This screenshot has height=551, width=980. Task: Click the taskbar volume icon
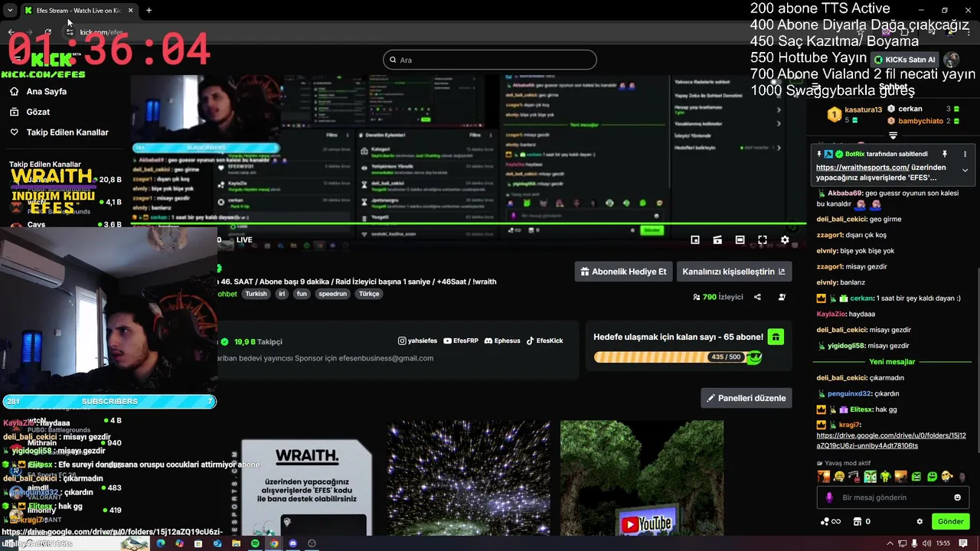[x=926, y=543]
